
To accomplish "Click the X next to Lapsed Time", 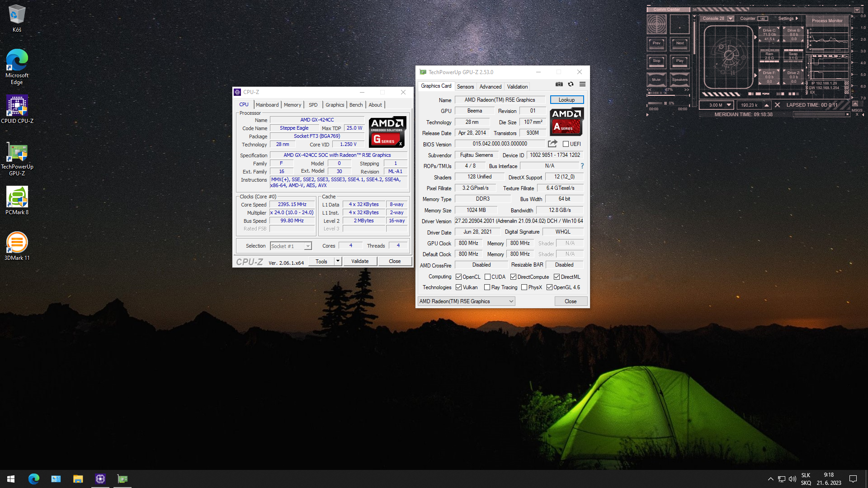I will 777,105.
